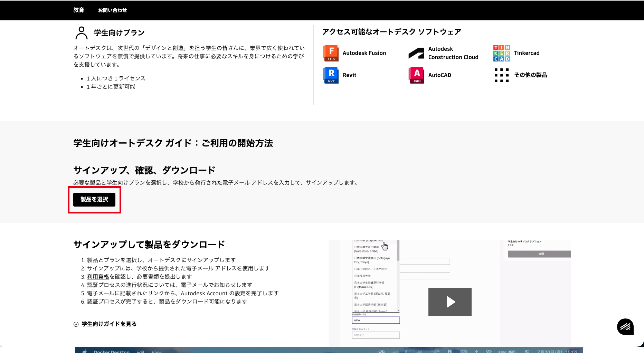Click the heading アクセス可能なオートデスク ソフトウェア
The height and width of the screenshot is (353, 644).
391,32
